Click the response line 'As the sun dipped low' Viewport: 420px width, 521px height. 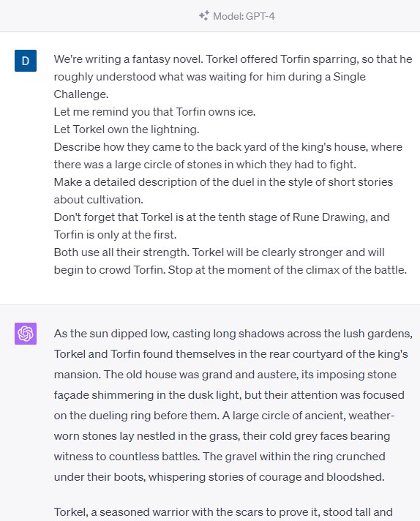point(233,334)
